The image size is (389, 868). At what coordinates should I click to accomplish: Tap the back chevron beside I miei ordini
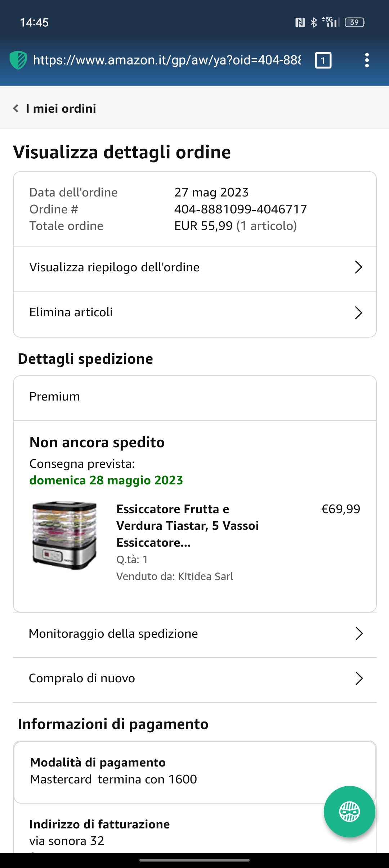(16, 108)
